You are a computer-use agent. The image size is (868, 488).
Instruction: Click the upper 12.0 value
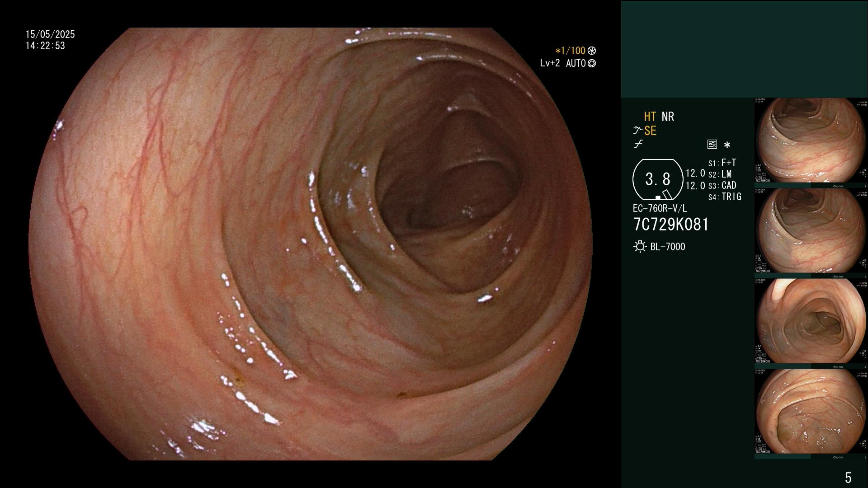click(695, 174)
